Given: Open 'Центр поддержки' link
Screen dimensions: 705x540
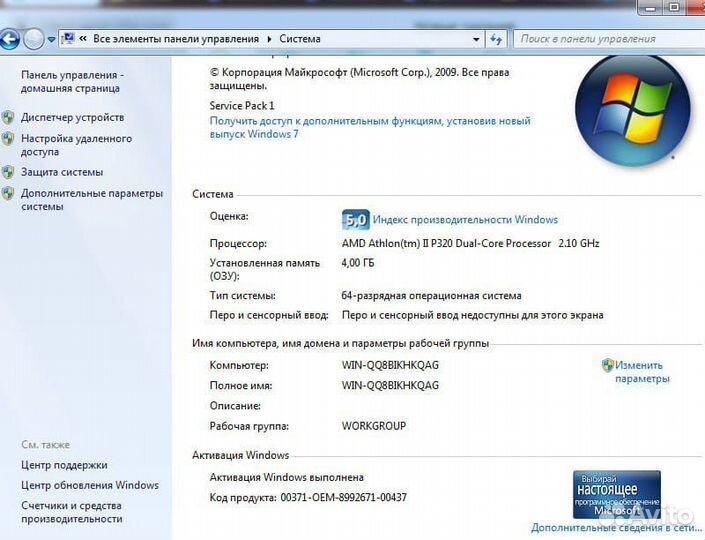Looking at the screenshot, I should pos(64,465).
